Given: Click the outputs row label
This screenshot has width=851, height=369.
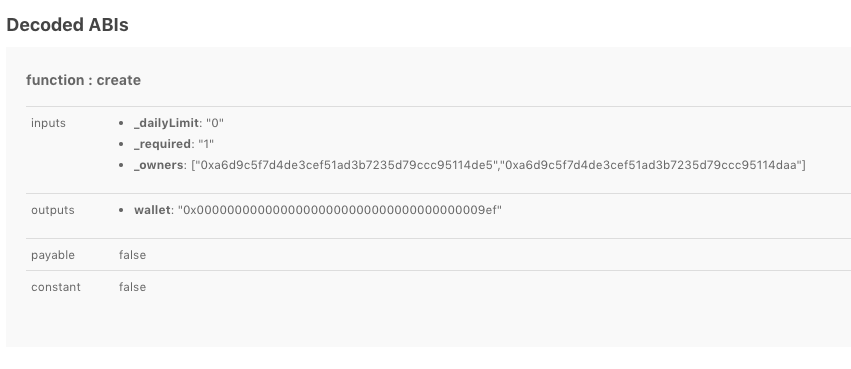Looking at the screenshot, I should 53,210.
